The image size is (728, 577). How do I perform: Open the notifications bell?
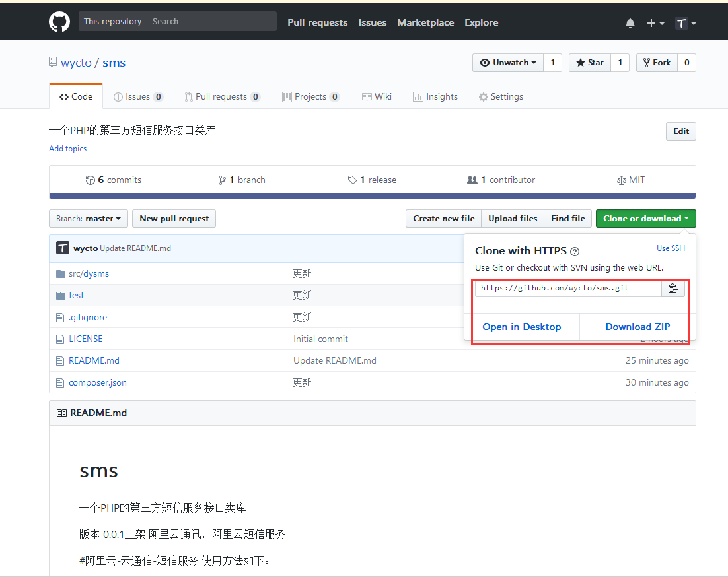click(630, 23)
